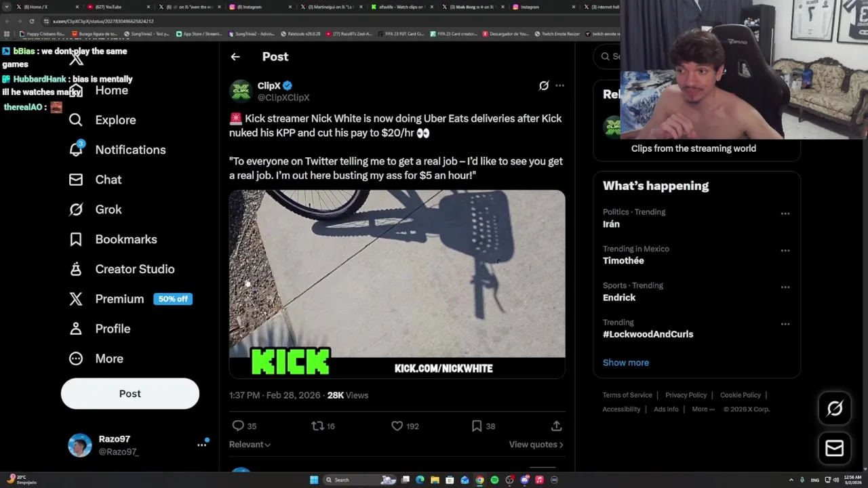Click the share icon on the post
Screen dimensions: 868x488
point(556,426)
